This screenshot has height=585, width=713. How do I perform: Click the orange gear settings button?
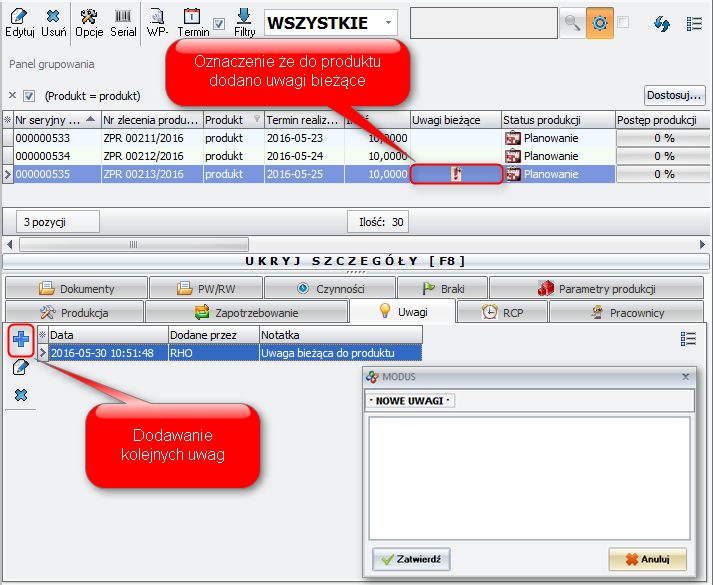(599, 23)
